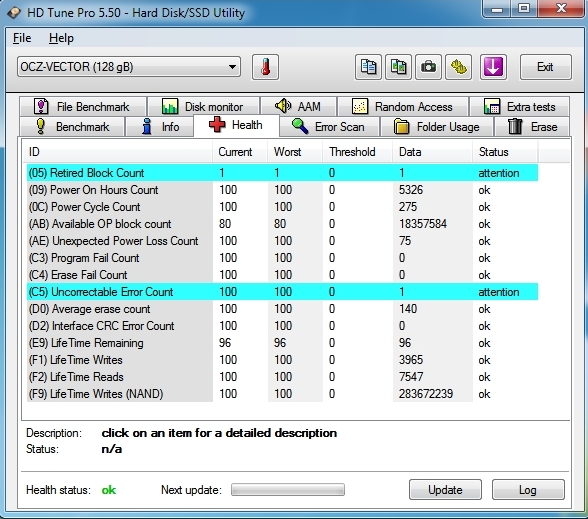Select the (C4) Erase Fail Count row

point(282,275)
